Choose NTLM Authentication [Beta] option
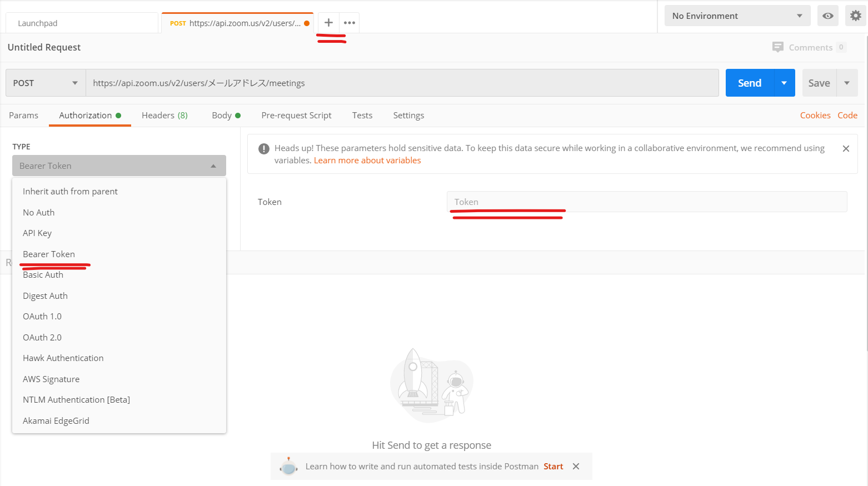This screenshot has height=486, width=868. click(x=119, y=399)
